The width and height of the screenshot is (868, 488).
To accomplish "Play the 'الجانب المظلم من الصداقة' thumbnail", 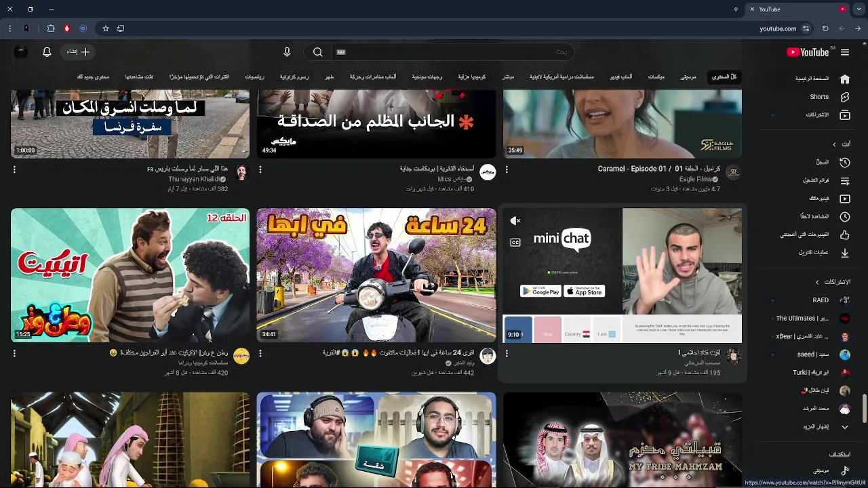I will pyautogui.click(x=376, y=123).
